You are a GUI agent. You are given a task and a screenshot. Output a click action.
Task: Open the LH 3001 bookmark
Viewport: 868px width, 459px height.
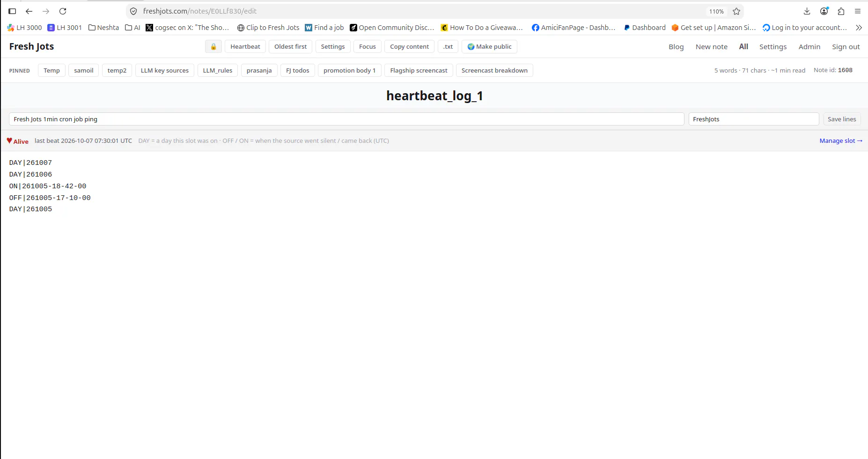point(65,28)
